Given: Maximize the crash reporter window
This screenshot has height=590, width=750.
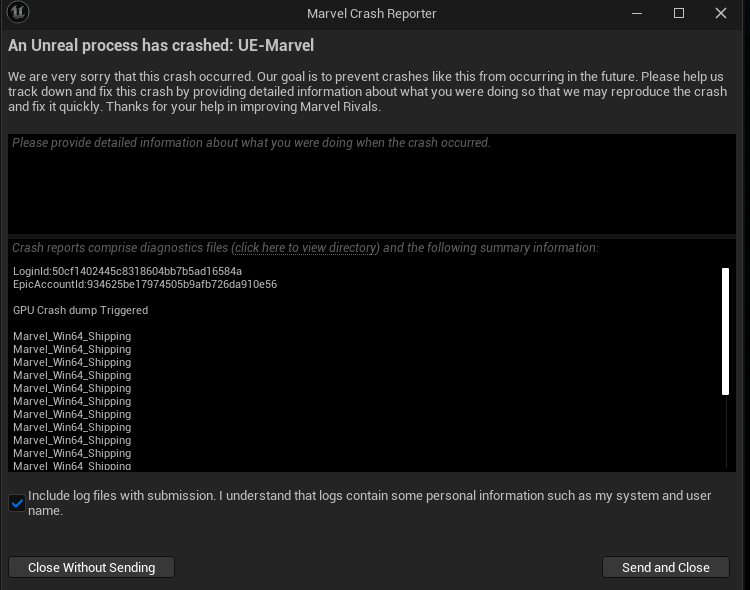Looking at the screenshot, I should click(x=679, y=13).
